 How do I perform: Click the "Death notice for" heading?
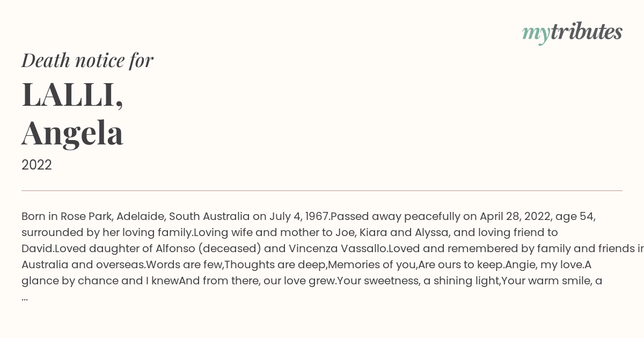click(87, 61)
